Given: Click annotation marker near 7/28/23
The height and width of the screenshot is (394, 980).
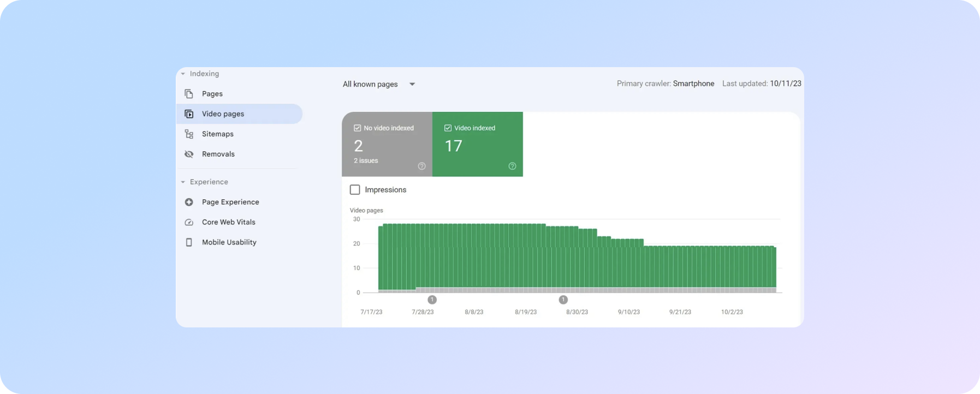Looking at the screenshot, I should click(432, 300).
